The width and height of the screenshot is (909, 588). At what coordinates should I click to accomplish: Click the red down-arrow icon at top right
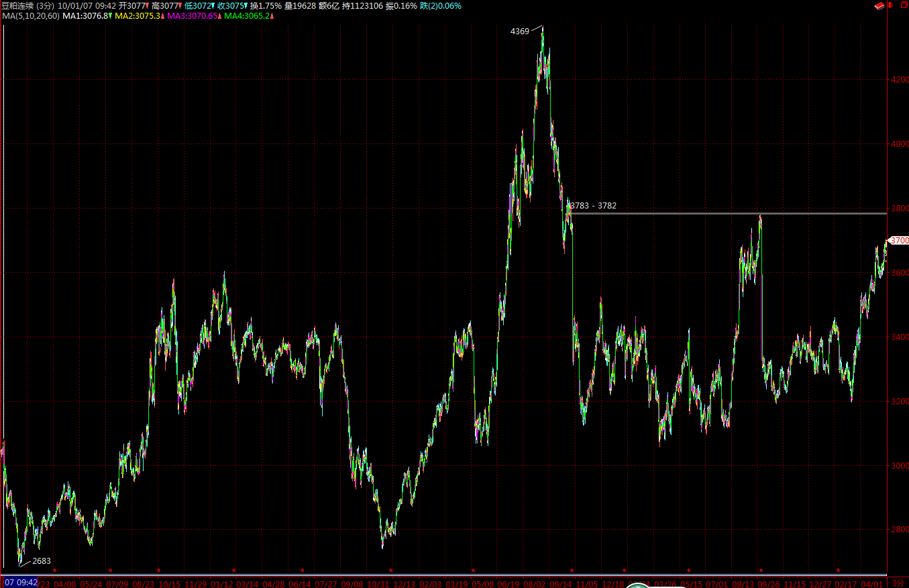(x=890, y=5)
